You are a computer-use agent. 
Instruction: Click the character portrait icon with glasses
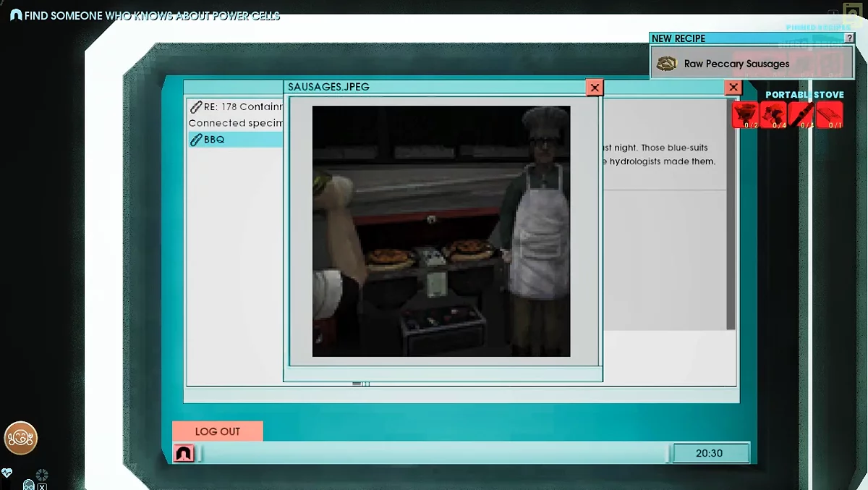(x=29, y=484)
